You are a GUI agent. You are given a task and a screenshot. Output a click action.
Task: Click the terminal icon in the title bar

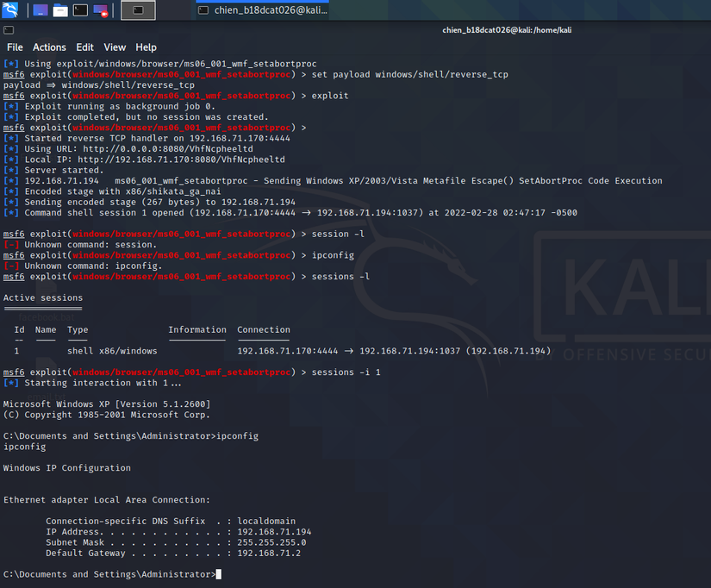[x=9, y=30]
